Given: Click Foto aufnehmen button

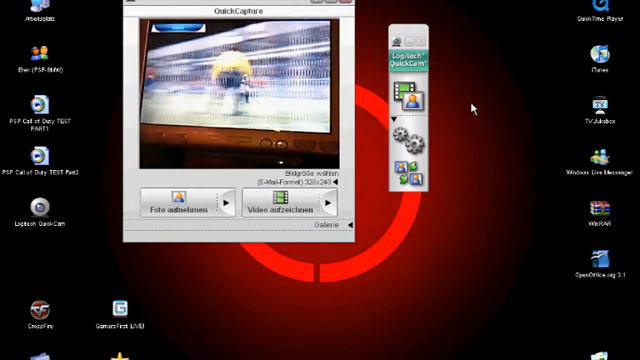Looking at the screenshot, I should tap(178, 202).
